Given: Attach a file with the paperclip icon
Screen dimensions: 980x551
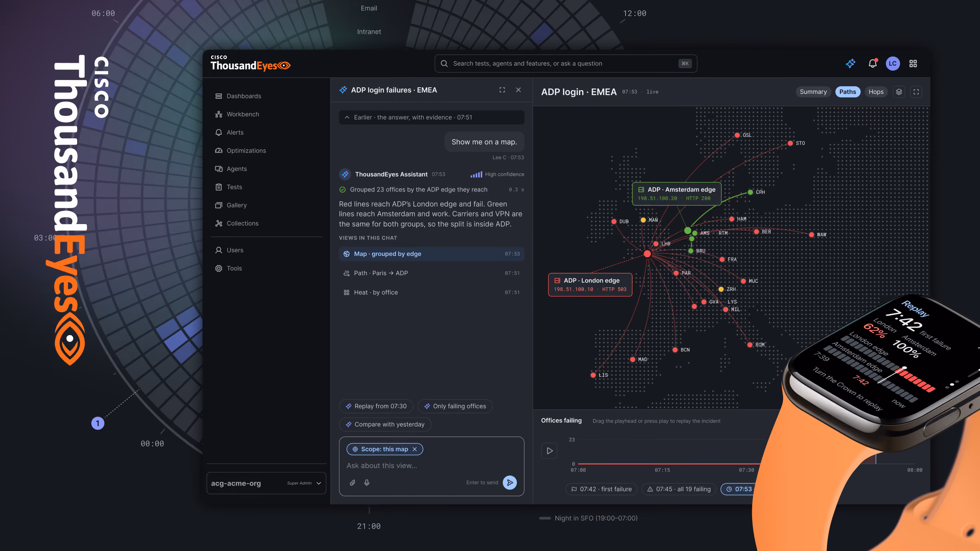Looking at the screenshot, I should pyautogui.click(x=352, y=482).
